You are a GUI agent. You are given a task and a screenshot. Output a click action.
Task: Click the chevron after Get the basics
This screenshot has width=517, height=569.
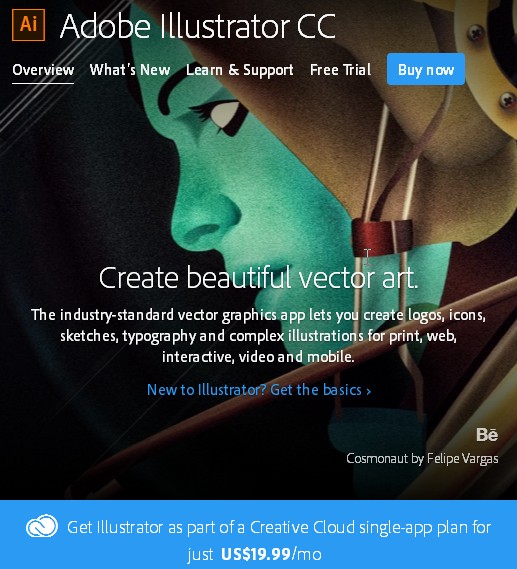(369, 391)
